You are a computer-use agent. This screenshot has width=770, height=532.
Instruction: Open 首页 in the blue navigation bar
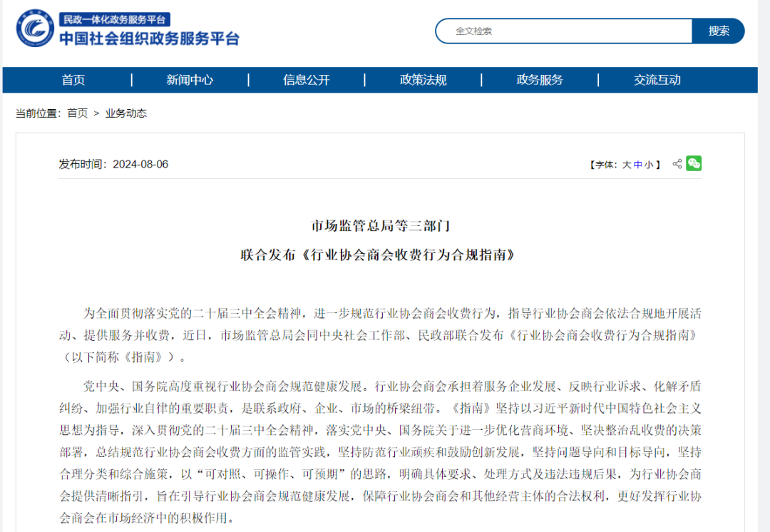(73, 80)
